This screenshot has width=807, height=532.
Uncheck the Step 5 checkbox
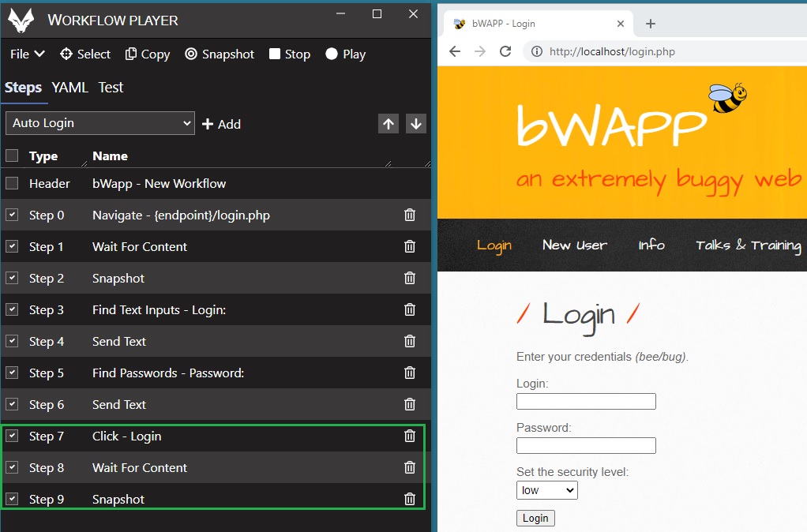pos(12,373)
